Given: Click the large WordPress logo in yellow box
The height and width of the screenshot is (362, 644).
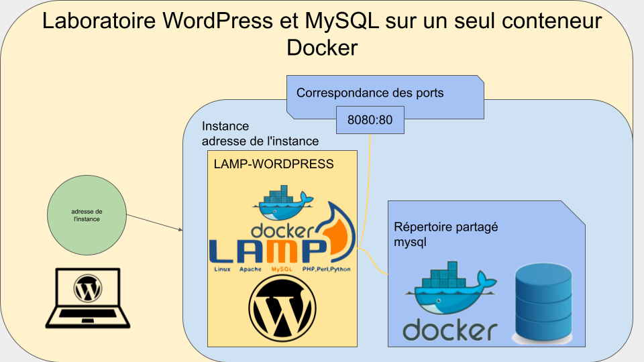Looking at the screenshot, I should (282, 308).
